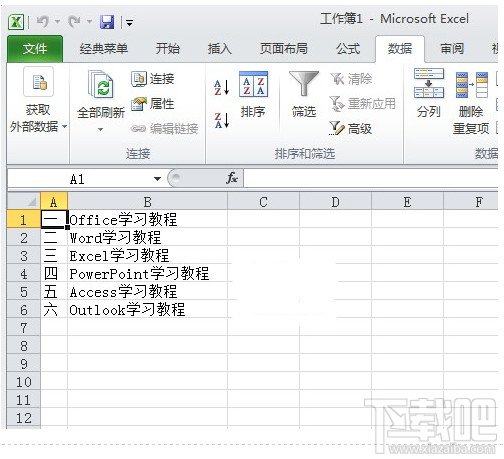Viewport: 504px width, 459px height.
Task: Click the 属性 properties button
Action: [x=153, y=104]
